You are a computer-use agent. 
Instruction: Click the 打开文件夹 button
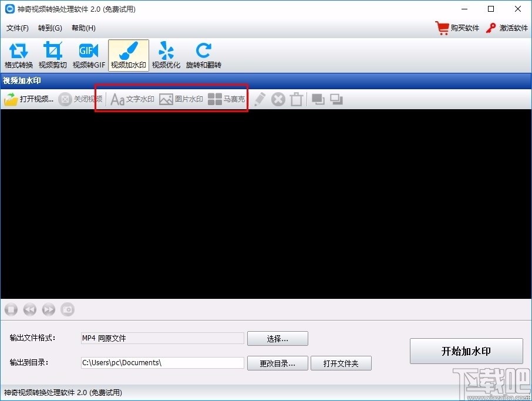[341, 363]
